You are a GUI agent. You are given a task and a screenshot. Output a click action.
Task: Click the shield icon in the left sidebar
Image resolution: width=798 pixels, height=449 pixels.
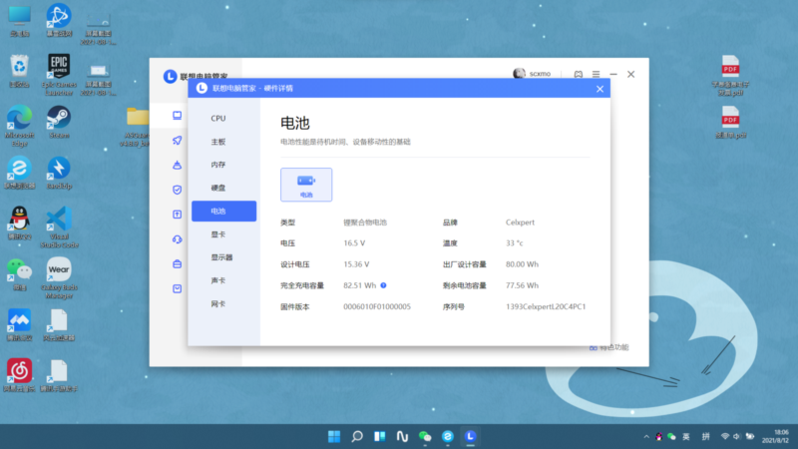point(177,189)
